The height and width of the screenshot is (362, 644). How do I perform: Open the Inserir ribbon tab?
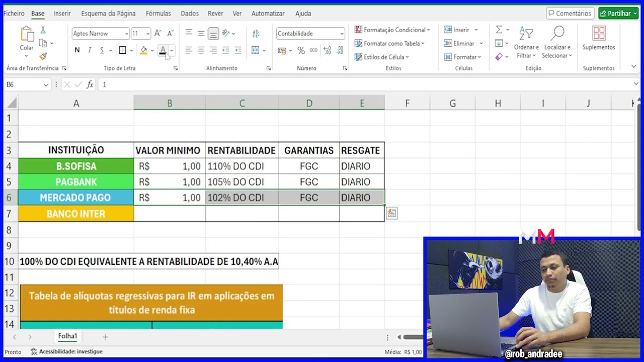point(62,14)
